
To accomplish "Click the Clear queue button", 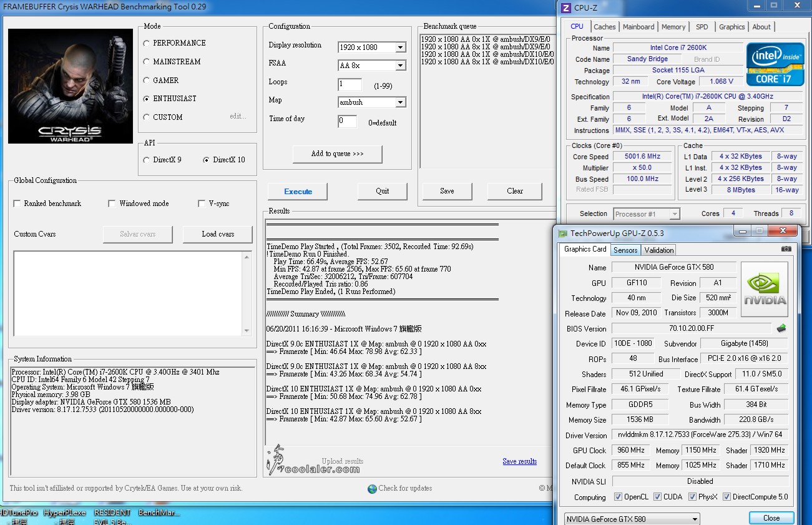I will [515, 191].
